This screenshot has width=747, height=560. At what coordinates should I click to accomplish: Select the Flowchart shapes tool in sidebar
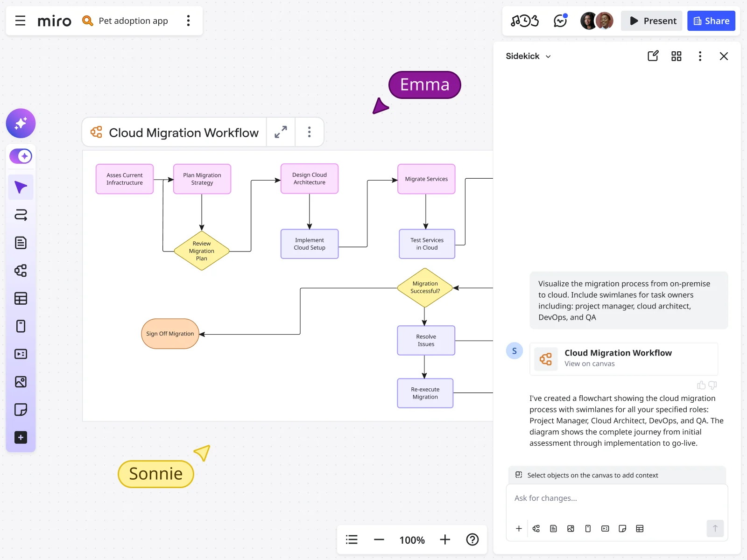pyautogui.click(x=21, y=271)
